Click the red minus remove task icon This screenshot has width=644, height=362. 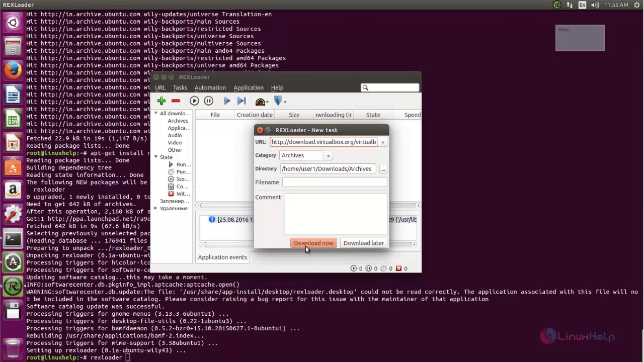pyautogui.click(x=176, y=101)
